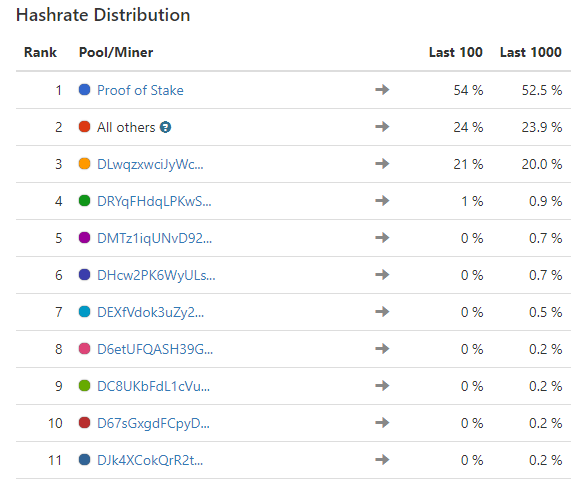Open miner address DEXfVdok3uZy2
Screen dimensions: 581x482
150,313
